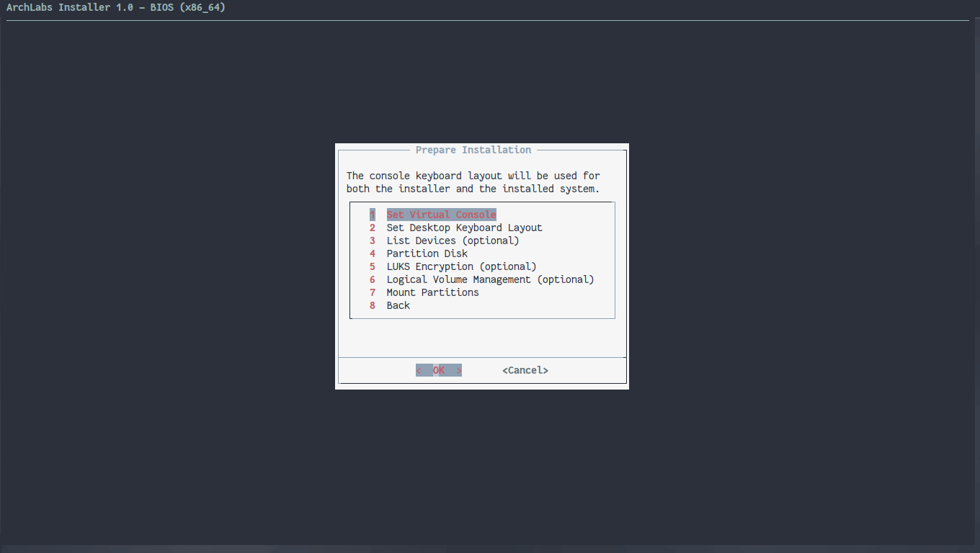Click the Cancel button
Screen dimensions: 980x553
point(525,370)
